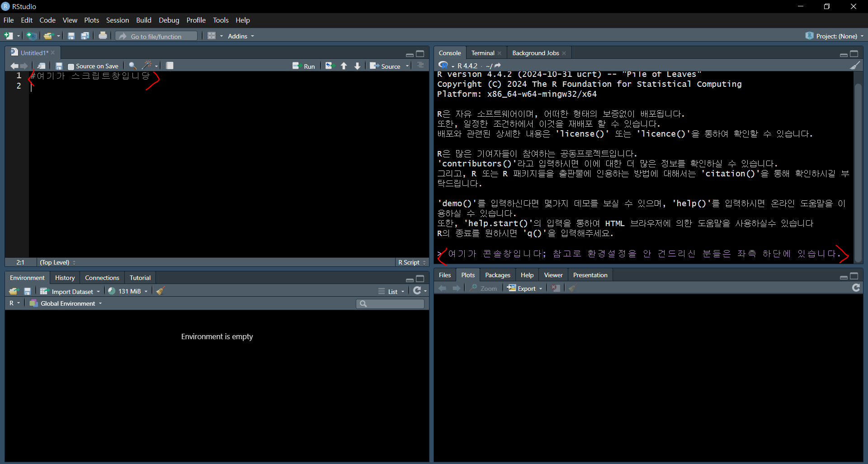
Task: Clear environment objects with broom icon
Action: (160, 291)
